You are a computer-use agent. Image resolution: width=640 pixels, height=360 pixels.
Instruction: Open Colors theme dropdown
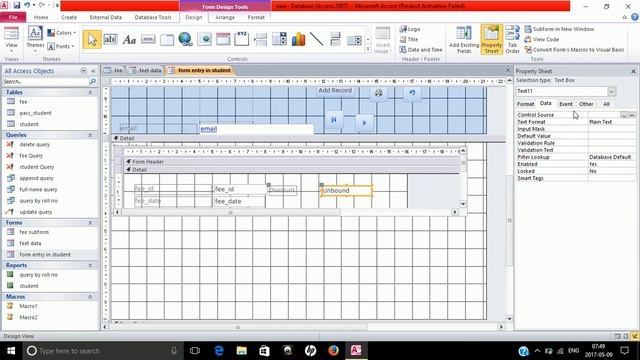point(62,33)
